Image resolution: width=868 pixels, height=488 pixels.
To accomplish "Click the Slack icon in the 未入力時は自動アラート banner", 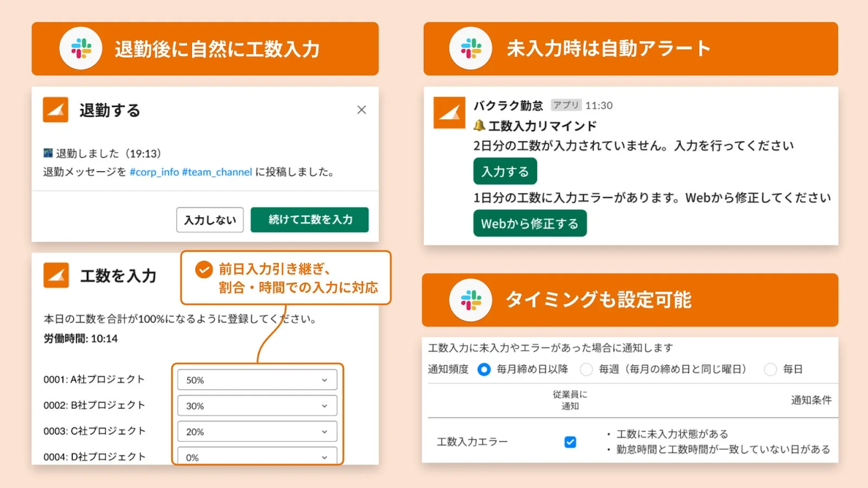I will [x=471, y=48].
